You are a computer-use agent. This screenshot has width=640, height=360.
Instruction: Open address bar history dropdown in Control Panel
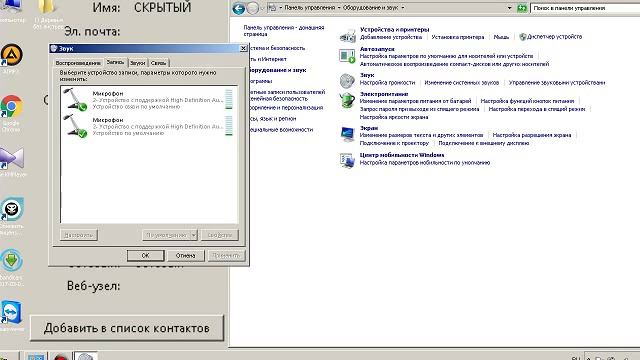tap(509, 8)
